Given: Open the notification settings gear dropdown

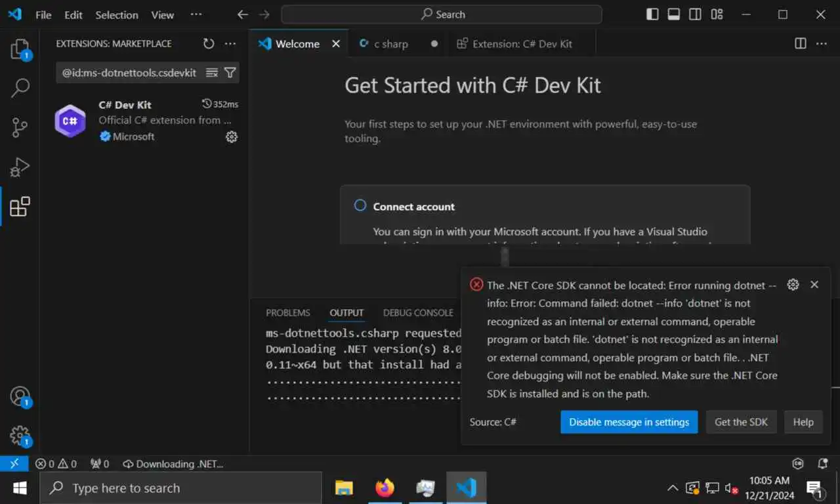Looking at the screenshot, I should (x=793, y=284).
